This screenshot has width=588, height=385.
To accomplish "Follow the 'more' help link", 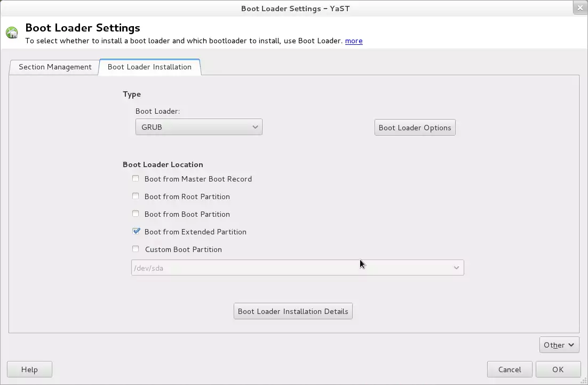I will point(354,41).
